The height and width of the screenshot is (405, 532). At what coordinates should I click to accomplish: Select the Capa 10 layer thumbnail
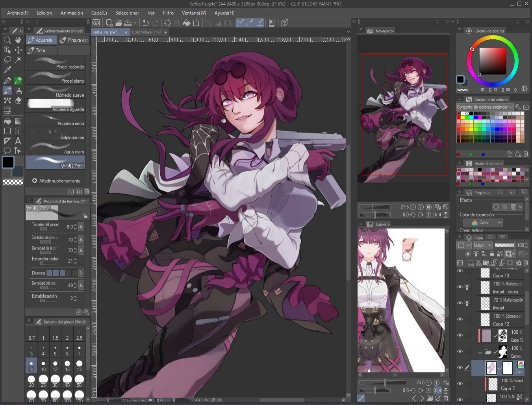[x=486, y=336]
